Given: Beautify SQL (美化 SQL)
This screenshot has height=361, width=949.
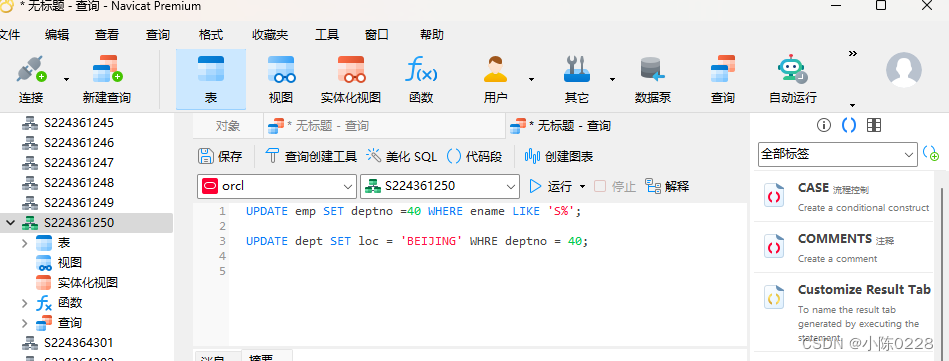Looking at the screenshot, I should [x=402, y=156].
